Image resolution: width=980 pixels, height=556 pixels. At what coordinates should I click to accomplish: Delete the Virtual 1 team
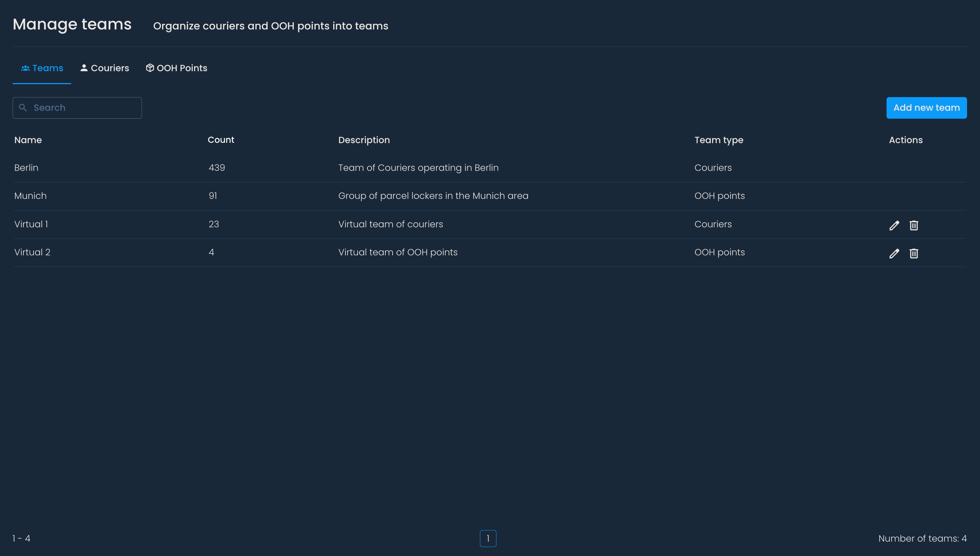coord(913,225)
